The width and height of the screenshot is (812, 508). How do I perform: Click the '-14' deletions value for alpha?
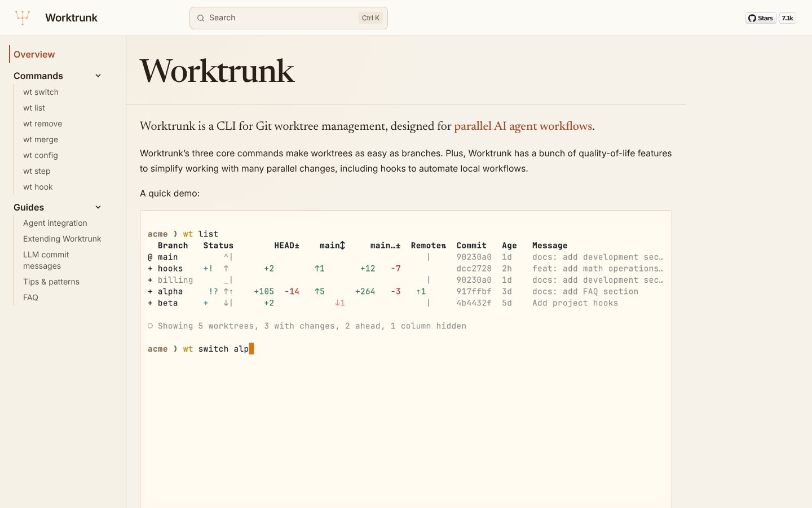point(292,292)
